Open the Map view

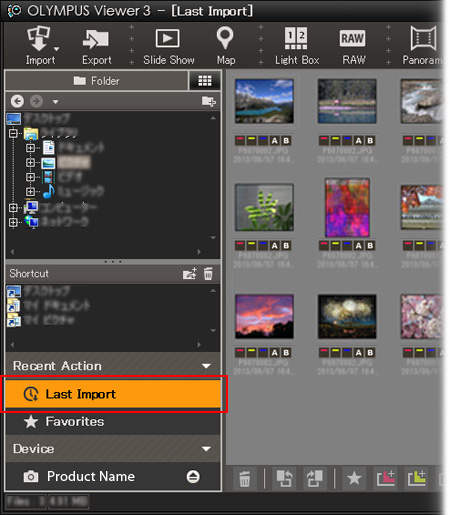[226, 46]
